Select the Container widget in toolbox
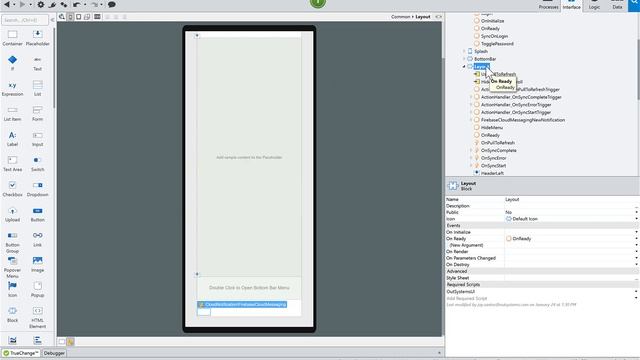 click(x=12, y=38)
